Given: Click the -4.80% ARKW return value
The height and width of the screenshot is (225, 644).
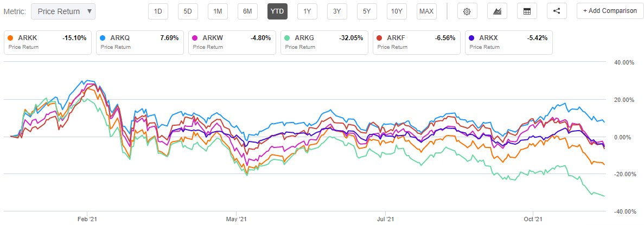Looking at the screenshot, I should click(x=261, y=38).
